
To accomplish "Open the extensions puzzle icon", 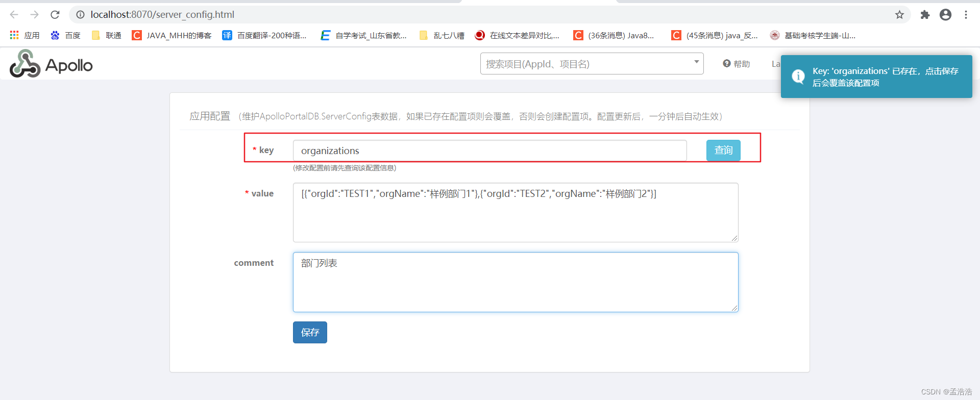I will pos(925,15).
